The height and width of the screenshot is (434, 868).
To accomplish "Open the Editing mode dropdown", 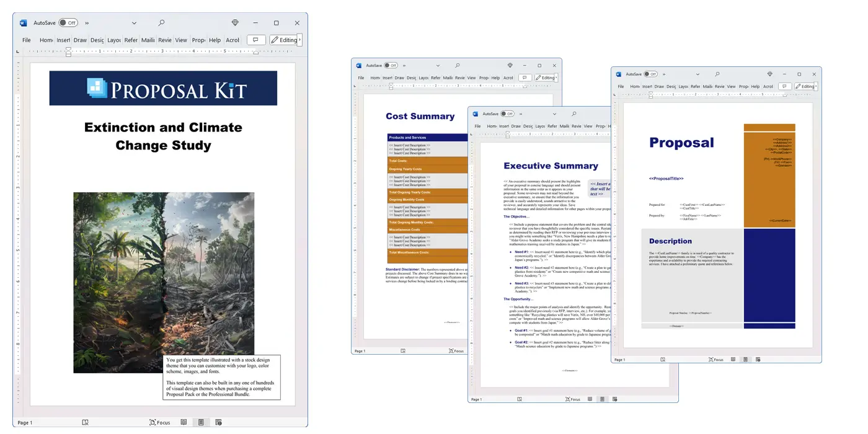I will click(x=284, y=39).
